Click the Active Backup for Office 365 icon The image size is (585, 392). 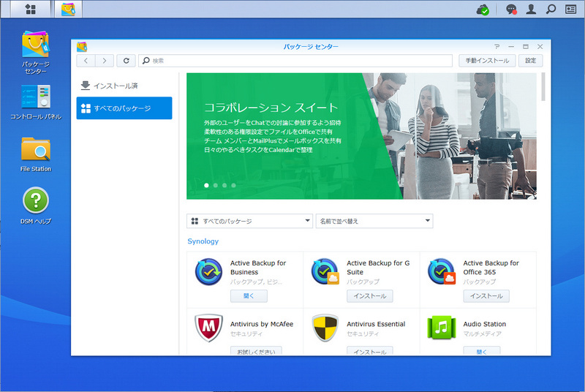442,272
